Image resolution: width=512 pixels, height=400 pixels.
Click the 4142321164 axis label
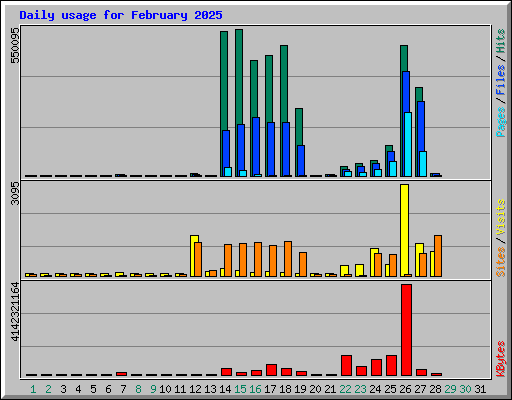(x=15, y=312)
